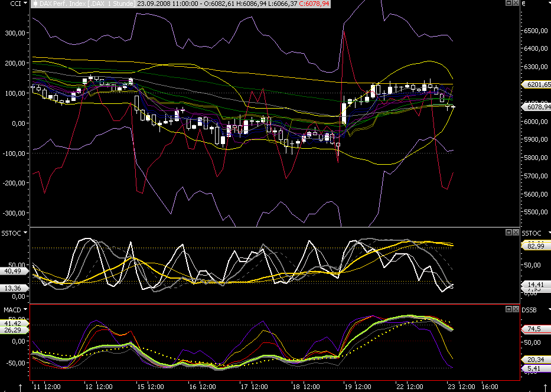The height and width of the screenshot is (392, 551).
Task: Click the 300,00 CCI scale label
Action: pyautogui.click(x=15, y=33)
